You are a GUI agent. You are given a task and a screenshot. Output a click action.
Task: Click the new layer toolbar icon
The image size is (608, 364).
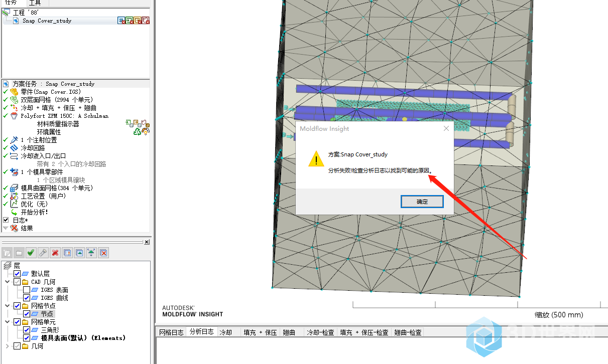point(7,253)
